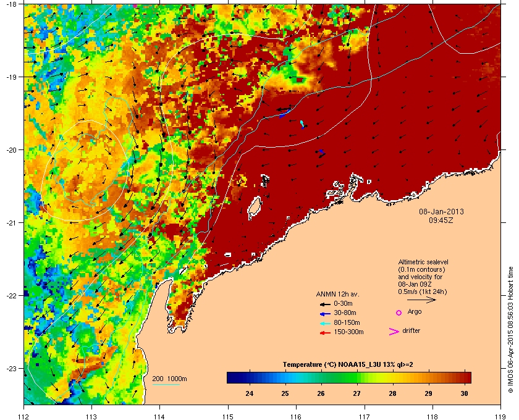Click the magenta drifter chevron symbol
519x420 pixels.
pyautogui.click(x=394, y=332)
